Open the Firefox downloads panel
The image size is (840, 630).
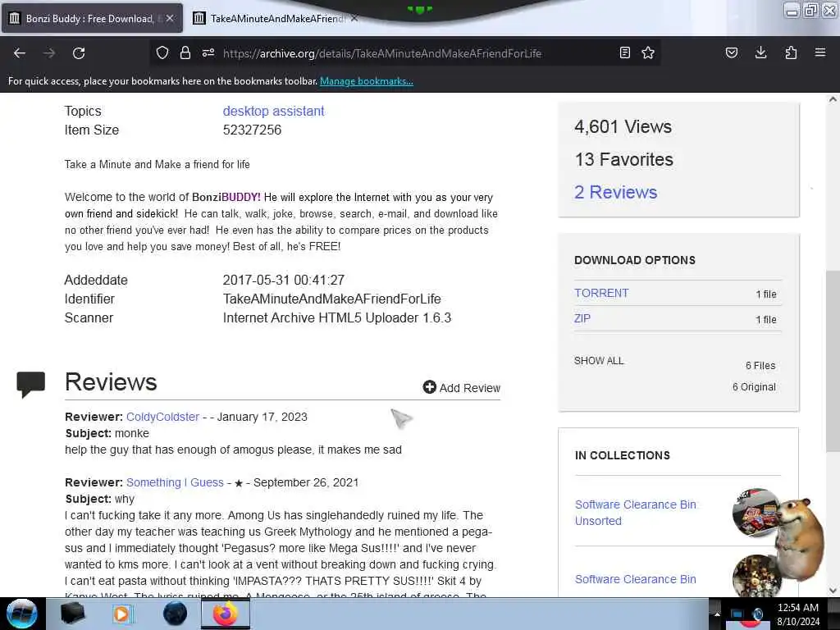point(760,52)
